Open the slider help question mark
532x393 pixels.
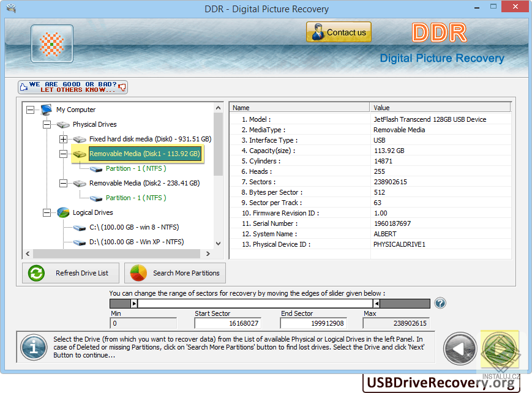440,303
